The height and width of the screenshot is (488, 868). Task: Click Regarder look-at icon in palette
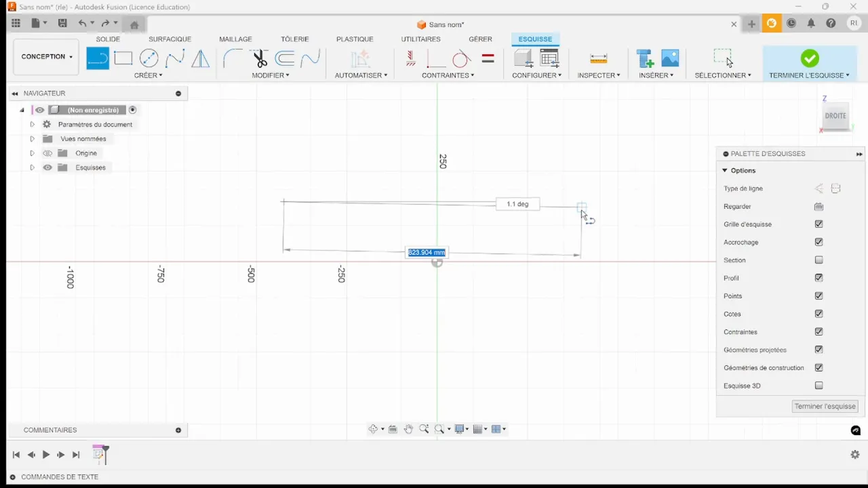(x=818, y=207)
